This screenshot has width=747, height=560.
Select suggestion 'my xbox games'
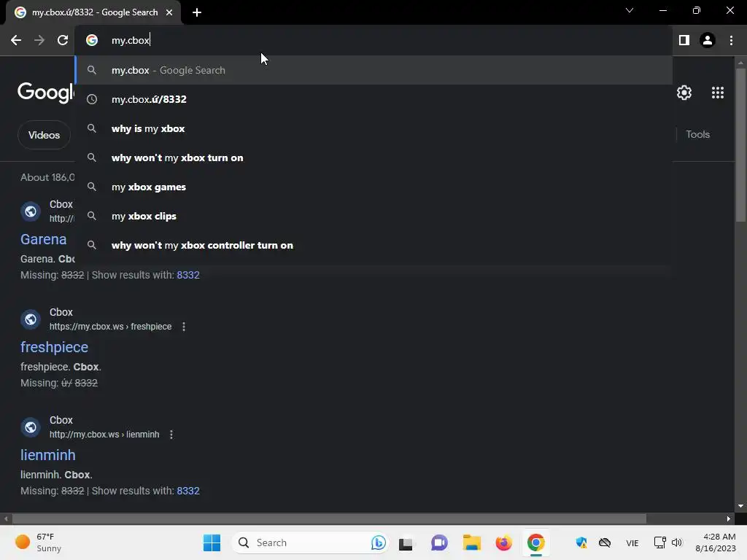point(373,187)
